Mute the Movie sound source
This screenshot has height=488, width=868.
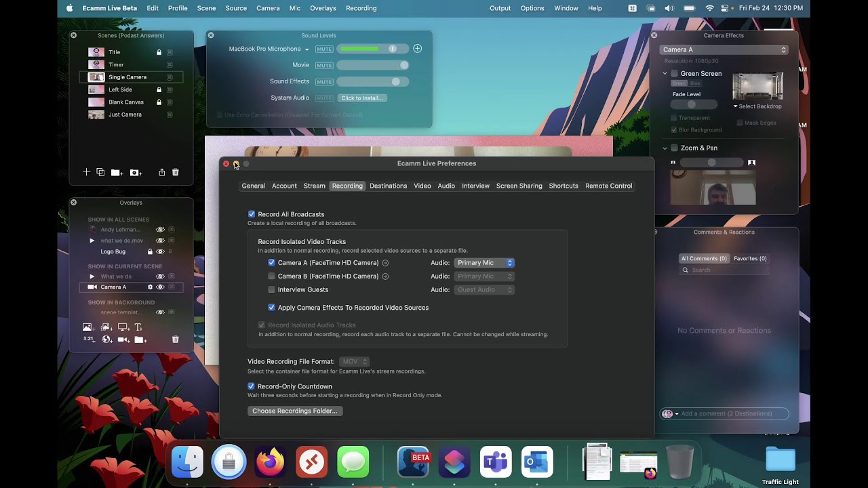tap(324, 66)
